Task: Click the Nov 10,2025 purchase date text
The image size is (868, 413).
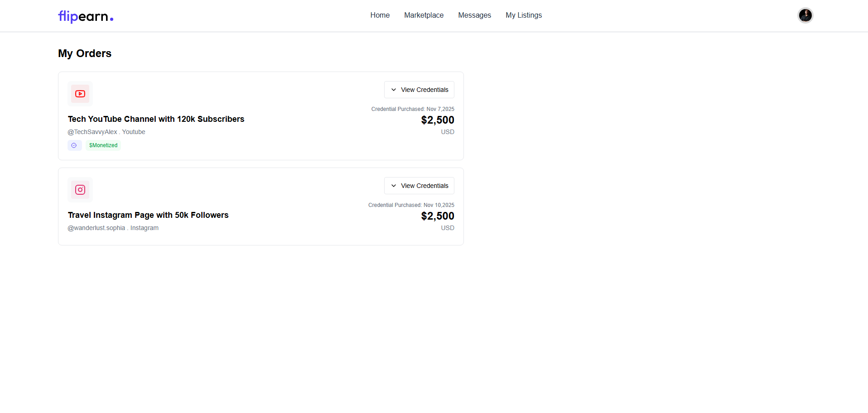Action: point(439,205)
